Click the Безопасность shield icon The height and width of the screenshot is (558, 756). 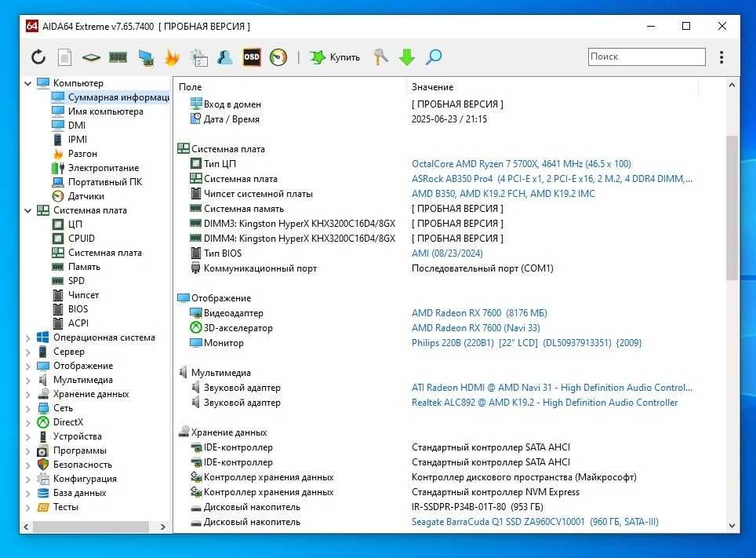pyautogui.click(x=43, y=465)
